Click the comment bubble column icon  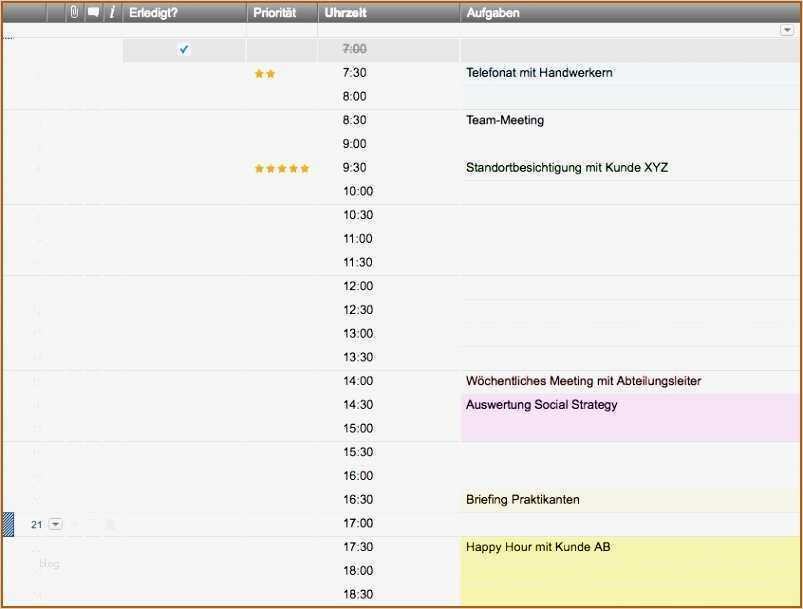pos(93,12)
